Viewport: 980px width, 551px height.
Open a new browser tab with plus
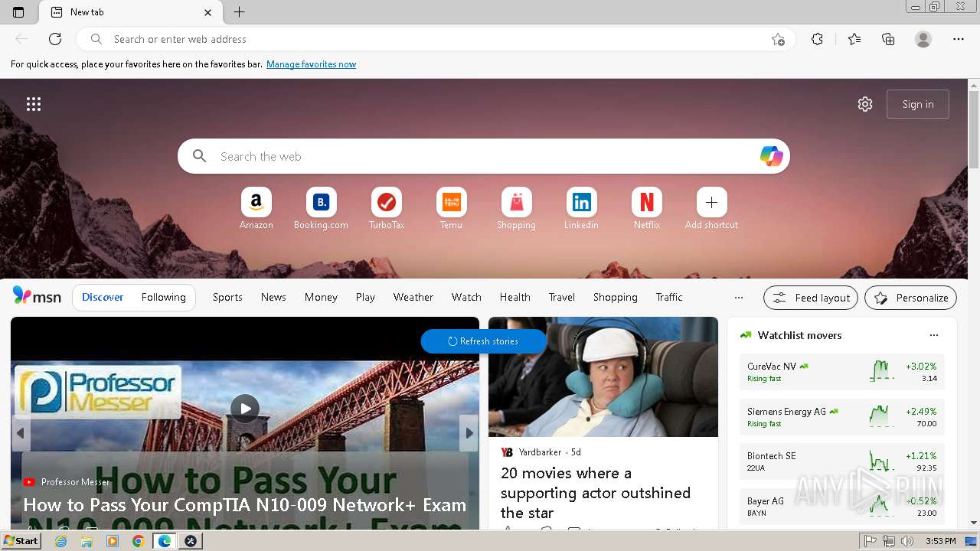(240, 12)
